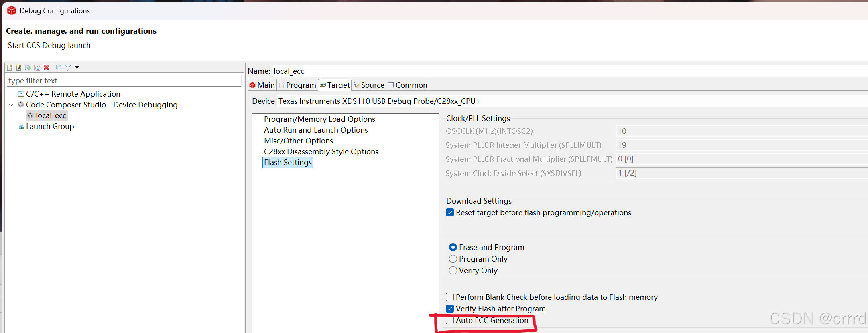Viewport: 868px width, 333px height.
Task: Click the Filter launch configurations funnel icon
Action: point(68,67)
